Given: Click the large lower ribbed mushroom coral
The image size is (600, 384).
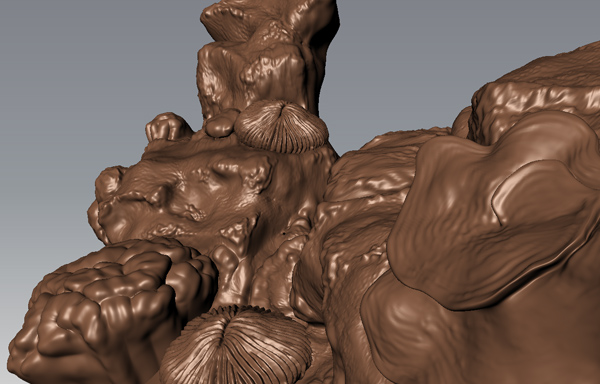Looking at the screenshot, I should click(x=235, y=346).
